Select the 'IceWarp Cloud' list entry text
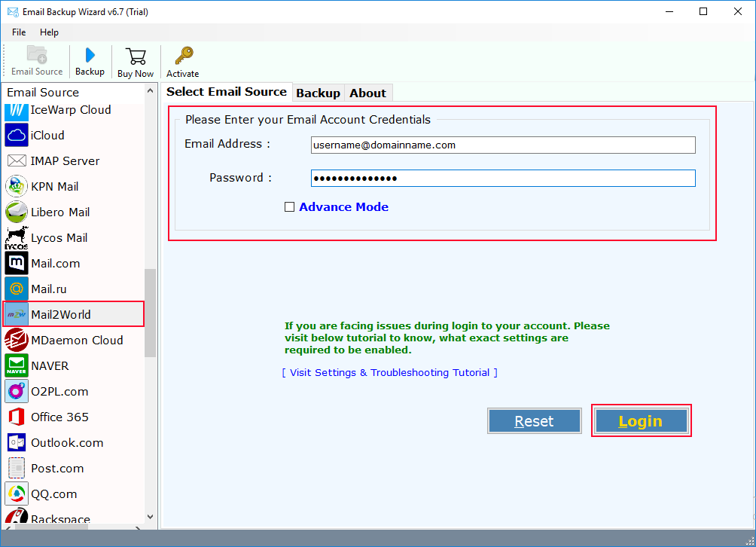The image size is (756, 547). [x=71, y=110]
